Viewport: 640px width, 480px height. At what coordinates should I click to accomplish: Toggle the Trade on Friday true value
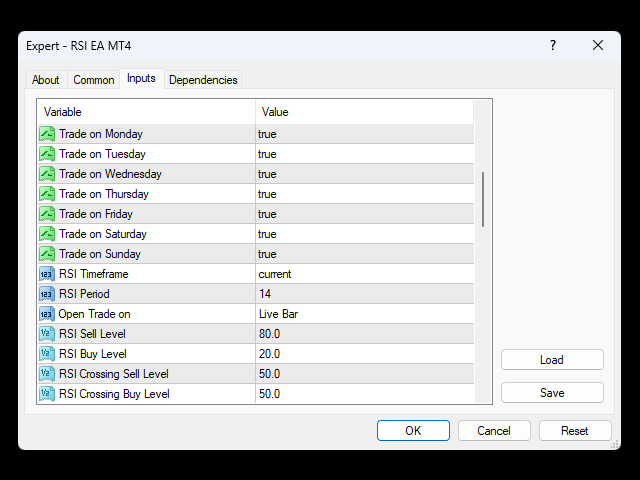click(x=364, y=214)
